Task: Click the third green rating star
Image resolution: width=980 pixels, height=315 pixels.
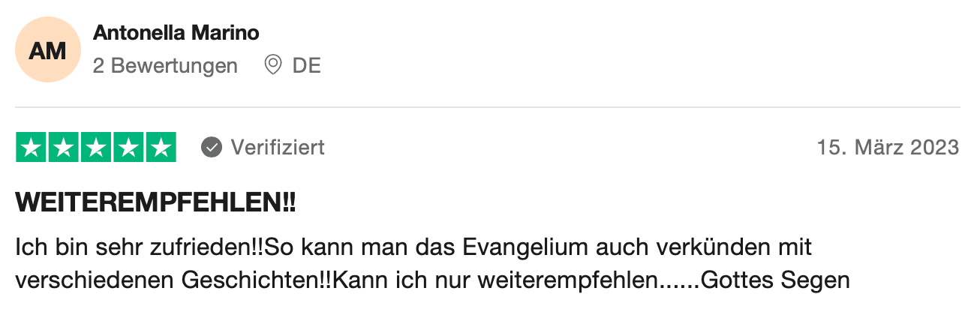Action: (x=95, y=147)
